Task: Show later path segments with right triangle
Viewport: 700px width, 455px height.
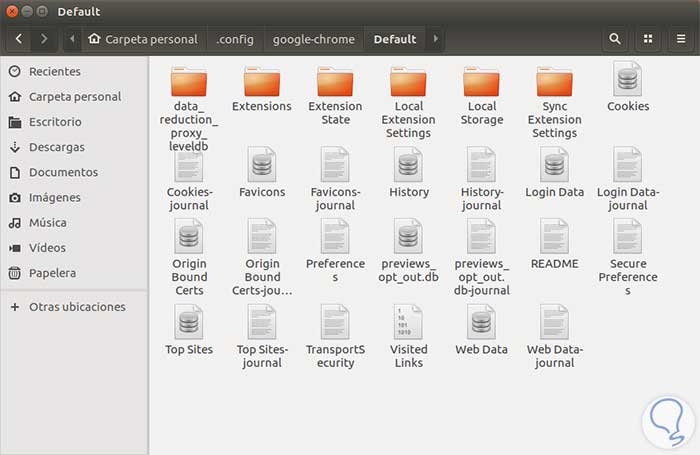Action: [x=435, y=39]
